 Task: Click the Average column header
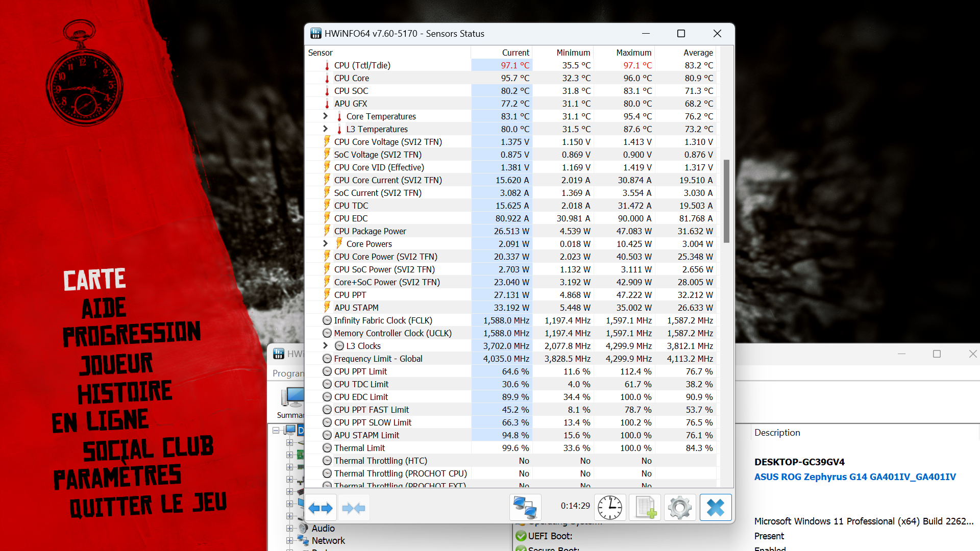click(x=685, y=53)
